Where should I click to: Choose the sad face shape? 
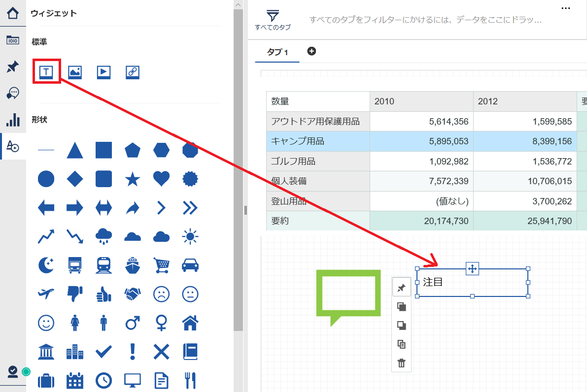point(161,294)
